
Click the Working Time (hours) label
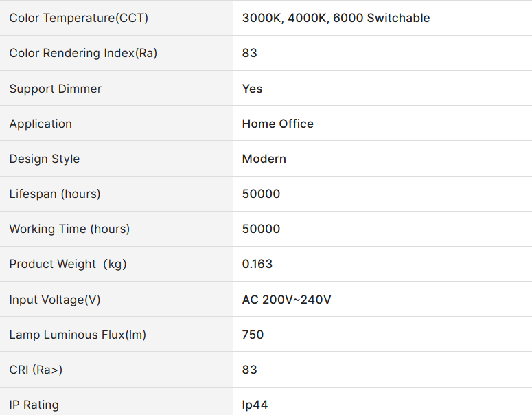pyautogui.click(x=69, y=229)
